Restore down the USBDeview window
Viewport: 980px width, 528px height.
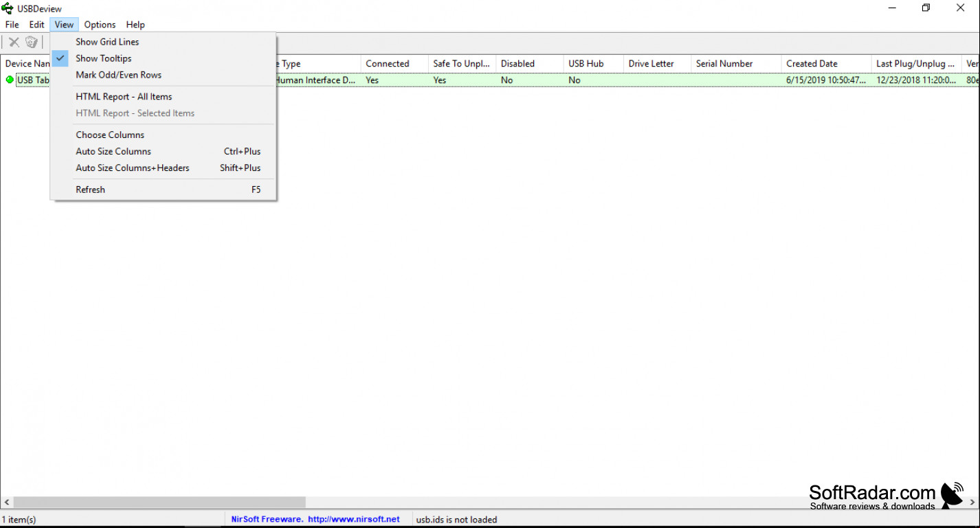[926, 8]
